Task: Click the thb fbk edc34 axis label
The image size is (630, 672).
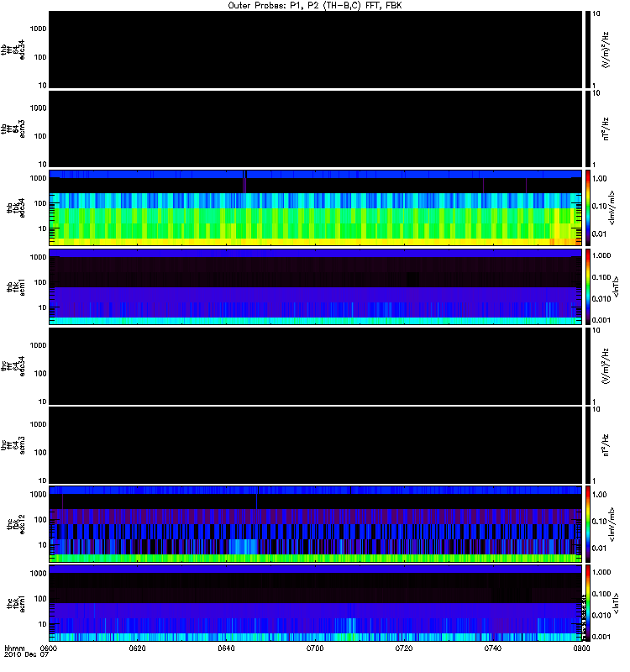Action: [x=16, y=207]
